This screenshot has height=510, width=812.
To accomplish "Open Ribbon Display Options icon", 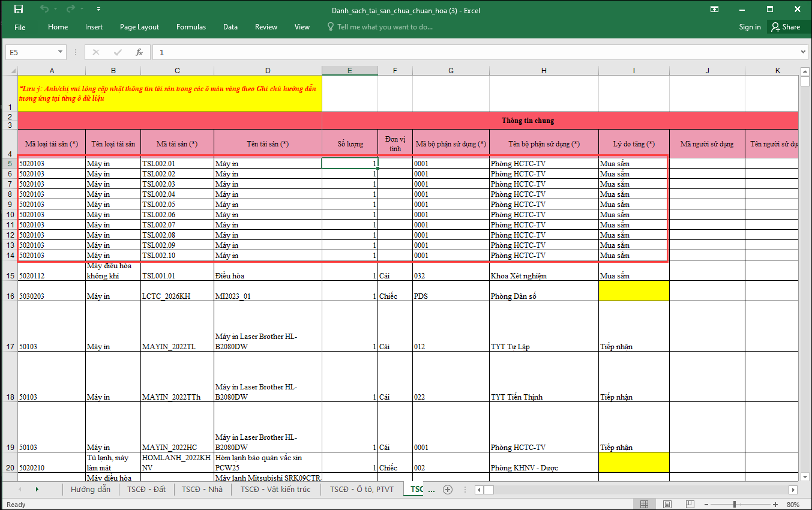I will [714, 10].
